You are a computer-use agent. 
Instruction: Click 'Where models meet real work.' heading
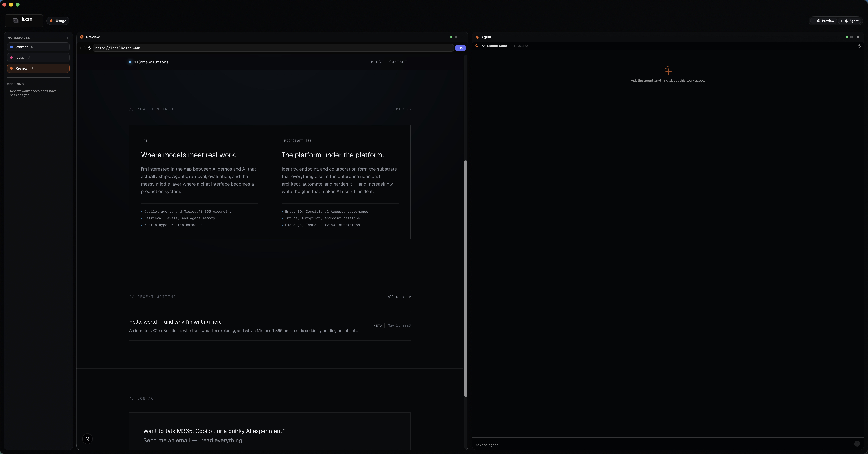[189, 155]
